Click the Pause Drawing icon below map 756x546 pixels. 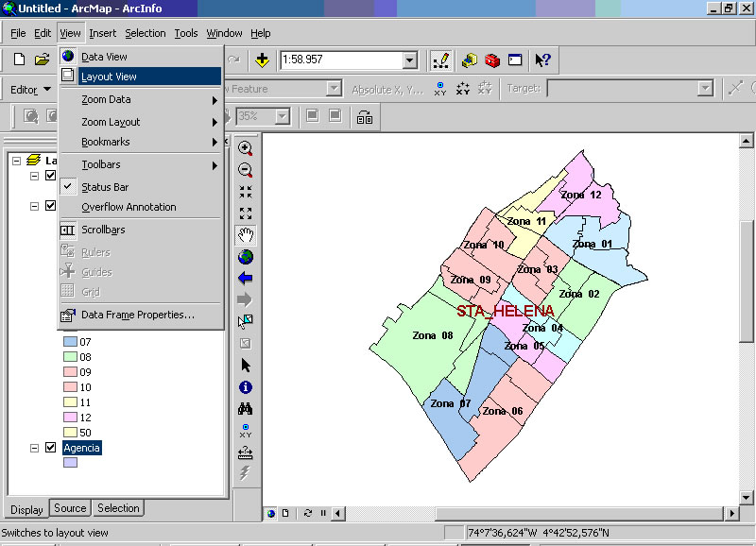[x=323, y=513]
